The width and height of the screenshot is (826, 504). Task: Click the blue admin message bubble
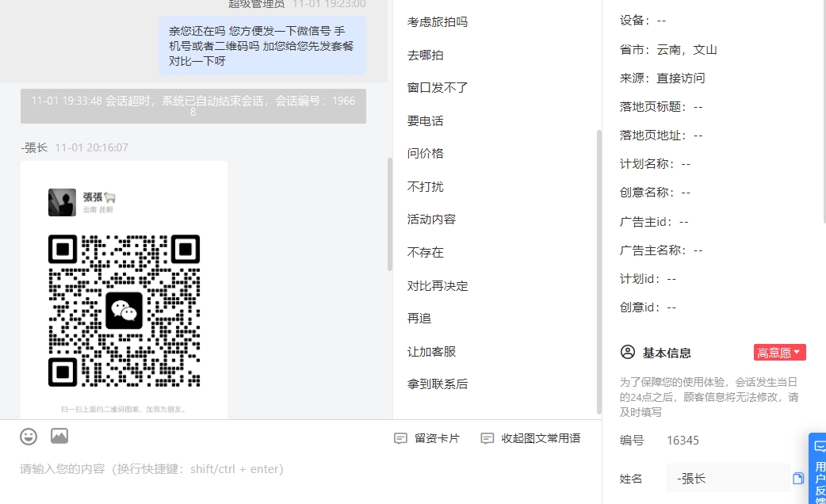pos(262,46)
